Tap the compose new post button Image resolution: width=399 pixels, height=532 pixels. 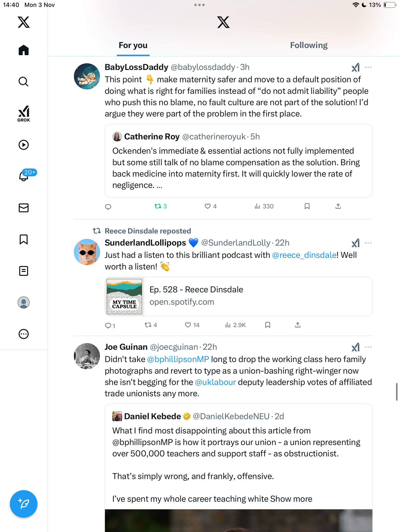(x=24, y=504)
